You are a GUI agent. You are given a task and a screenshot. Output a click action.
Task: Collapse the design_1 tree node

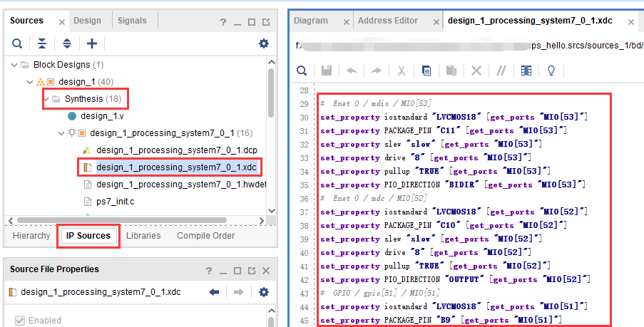tap(29, 82)
